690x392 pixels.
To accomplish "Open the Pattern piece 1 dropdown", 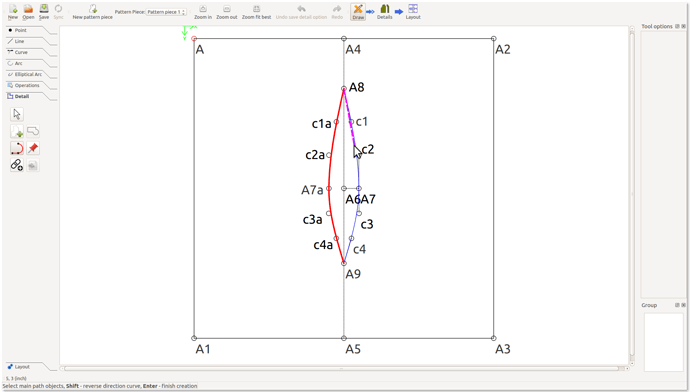I will 166,12.
